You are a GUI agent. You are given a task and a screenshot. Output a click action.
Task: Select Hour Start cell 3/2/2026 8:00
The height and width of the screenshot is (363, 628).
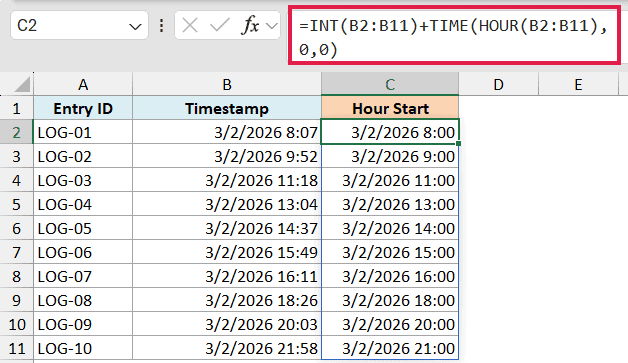(x=390, y=132)
